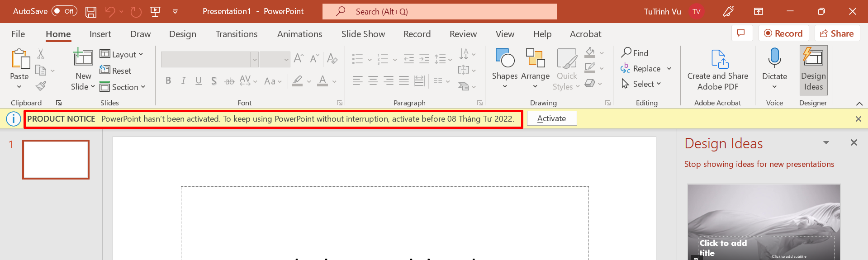The height and width of the screenshot is (260, 868).
Task: Click Increase Font Size icon
Action: click(299, 58)
